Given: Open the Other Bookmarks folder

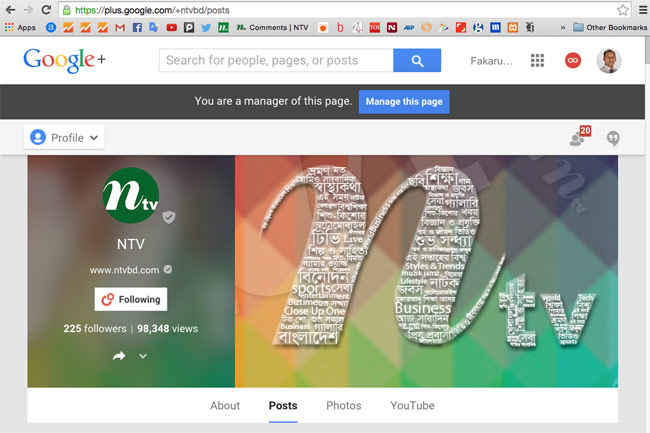Looking at the screenshot, I should click(x=610, y=27).
